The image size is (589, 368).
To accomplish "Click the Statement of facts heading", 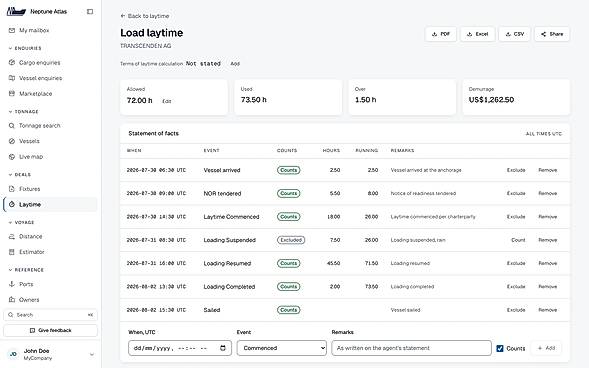I will (154, 133).
